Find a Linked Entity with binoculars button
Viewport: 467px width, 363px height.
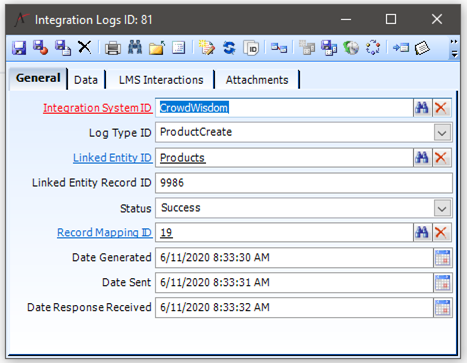pos(422,157)
